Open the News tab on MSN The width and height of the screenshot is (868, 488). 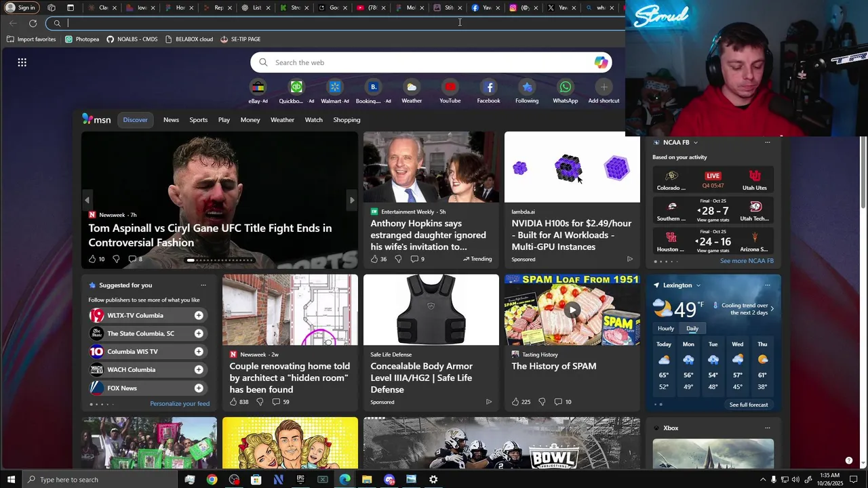[x=171, y=120]
